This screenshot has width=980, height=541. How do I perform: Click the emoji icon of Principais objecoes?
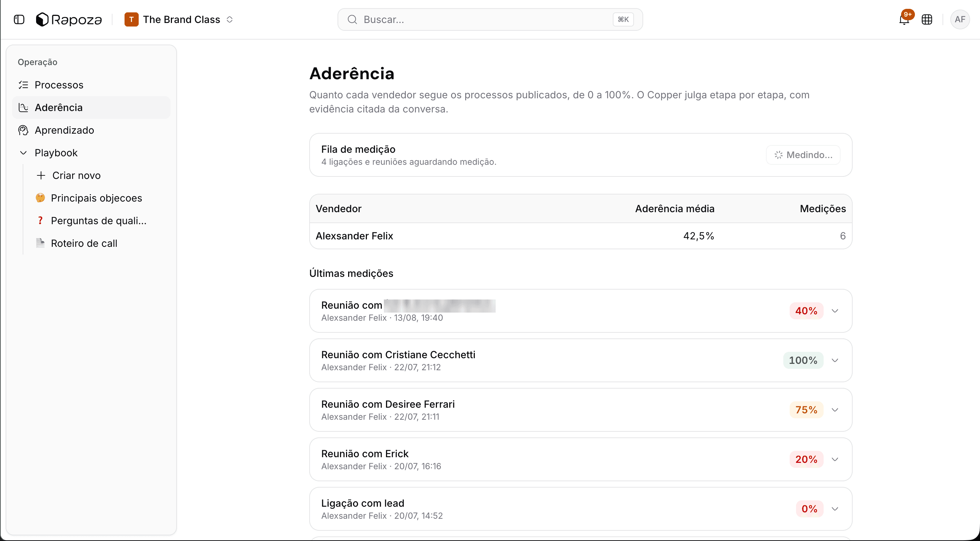(x=40, y=198)
